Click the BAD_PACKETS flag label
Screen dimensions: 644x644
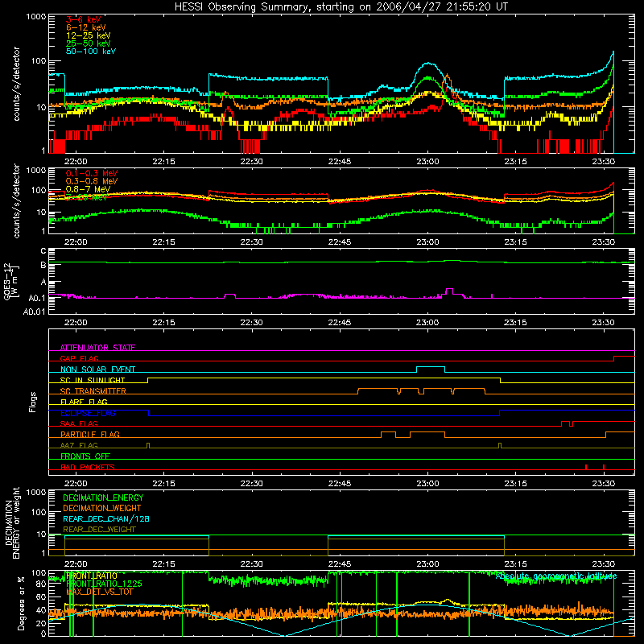(x=88, y=467)
